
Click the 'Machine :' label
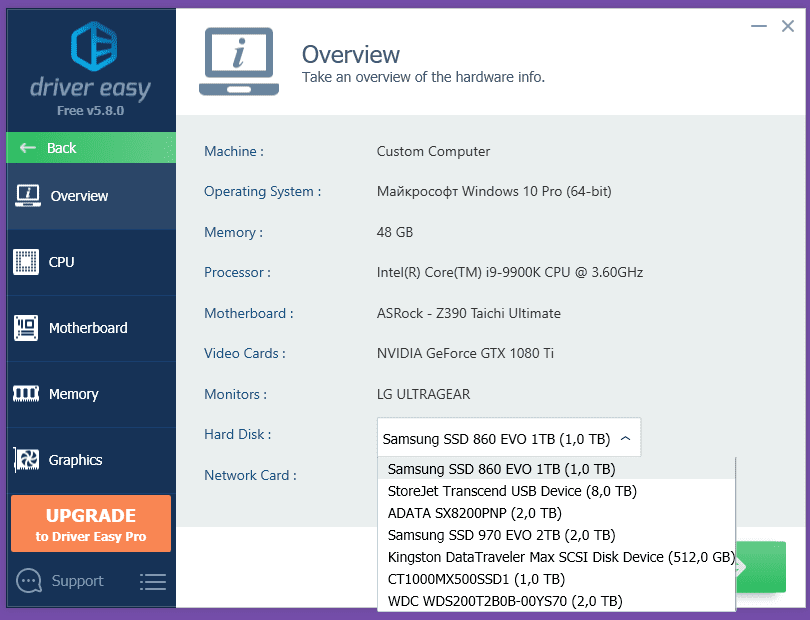[234, 151]
